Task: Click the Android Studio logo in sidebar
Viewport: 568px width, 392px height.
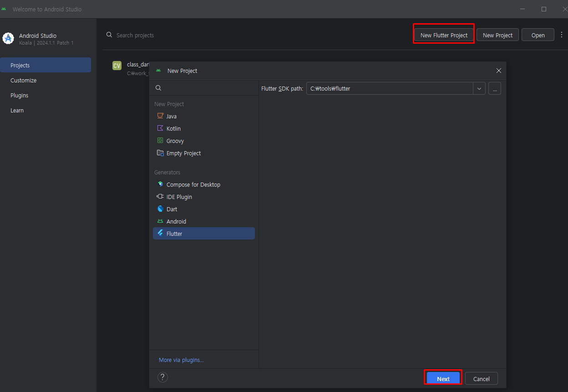Action: point(8,39)
